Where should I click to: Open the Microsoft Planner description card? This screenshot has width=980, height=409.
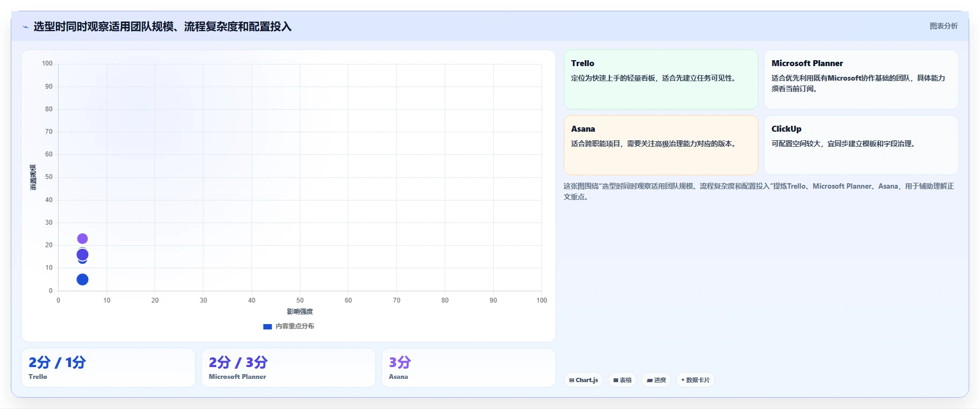[861, 80]
